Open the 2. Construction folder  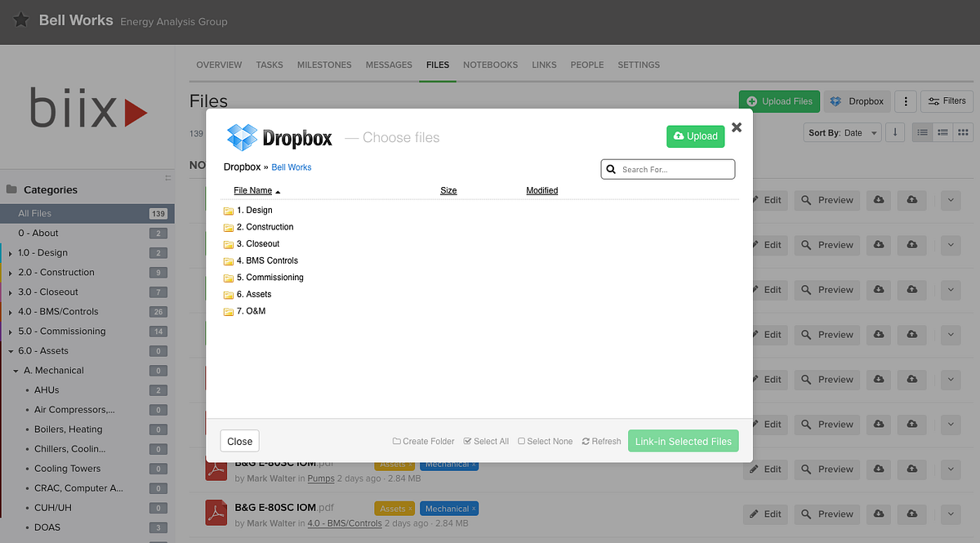tap(265, 227)
